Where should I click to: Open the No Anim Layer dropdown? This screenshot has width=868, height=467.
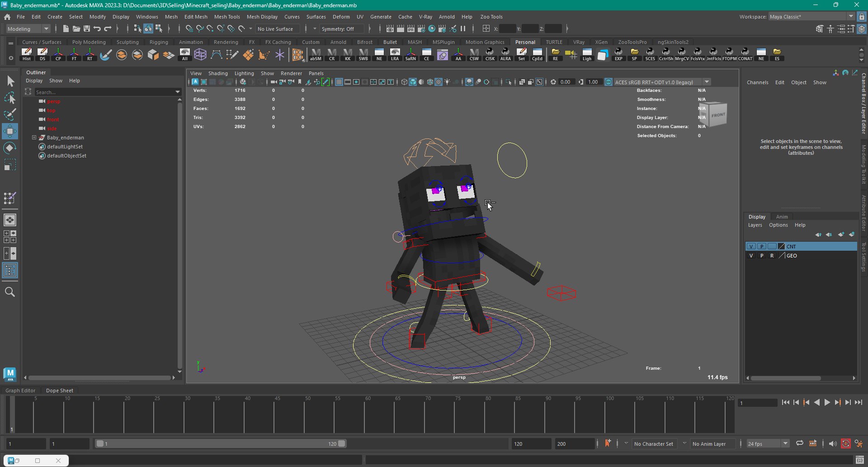pos(709,444)
